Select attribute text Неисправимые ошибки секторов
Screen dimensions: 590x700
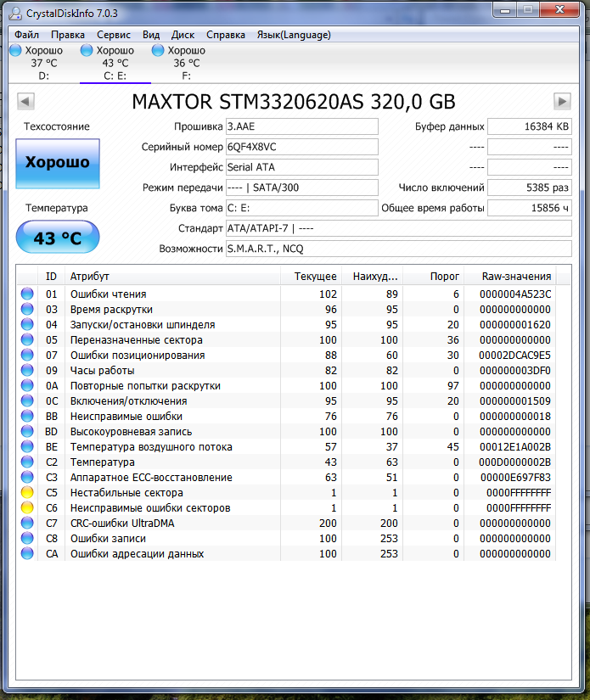click(x=150, y=508)
